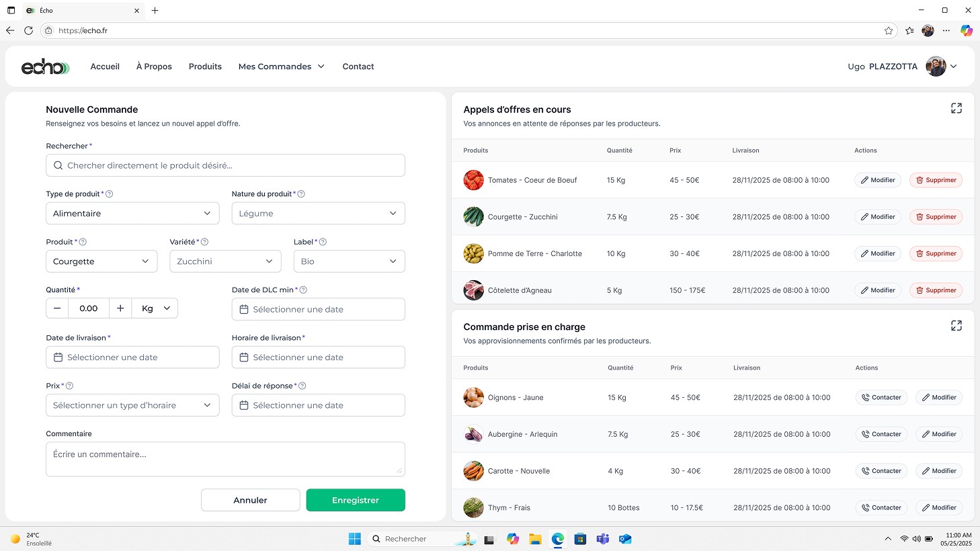Click the Enregistrer button
Image resolution: width=980 pixels, height=551 pixels.
[x=356, y=500]
